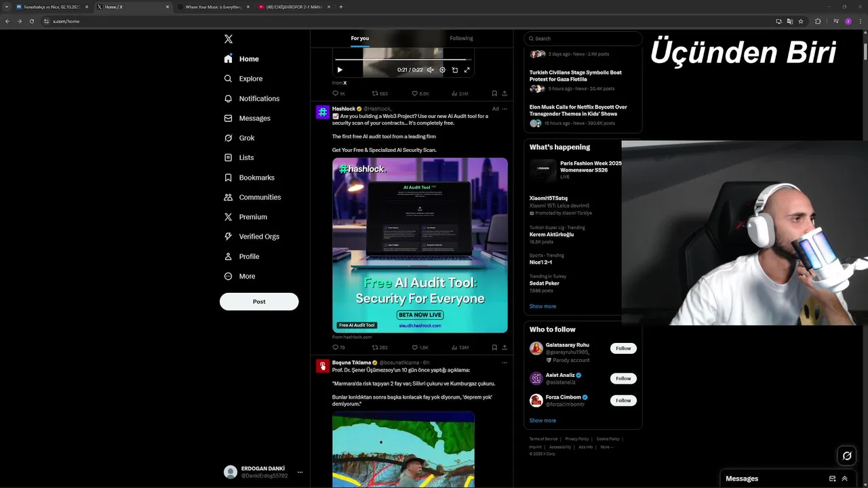Expand the More menu in sidebar
Screen dimensions: 868x488
239,276
